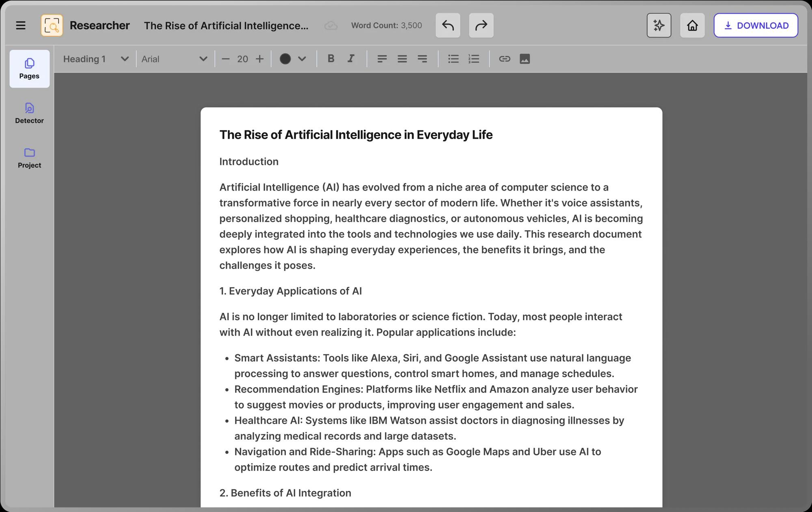Toggle italic formatting
The width and height of the screenshot is (812, 512).
(351, 59)
